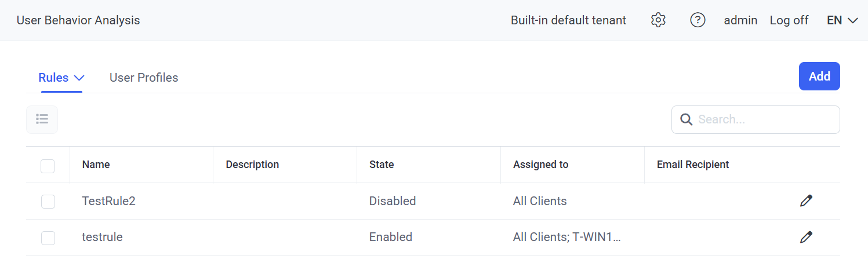Viewport: 868px width, 259px height.
Task: Click the list view icon button
Action: (x=42, y=119)
